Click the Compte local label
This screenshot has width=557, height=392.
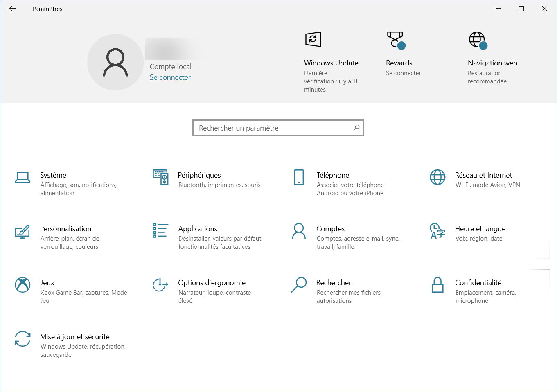pos(170,67)
